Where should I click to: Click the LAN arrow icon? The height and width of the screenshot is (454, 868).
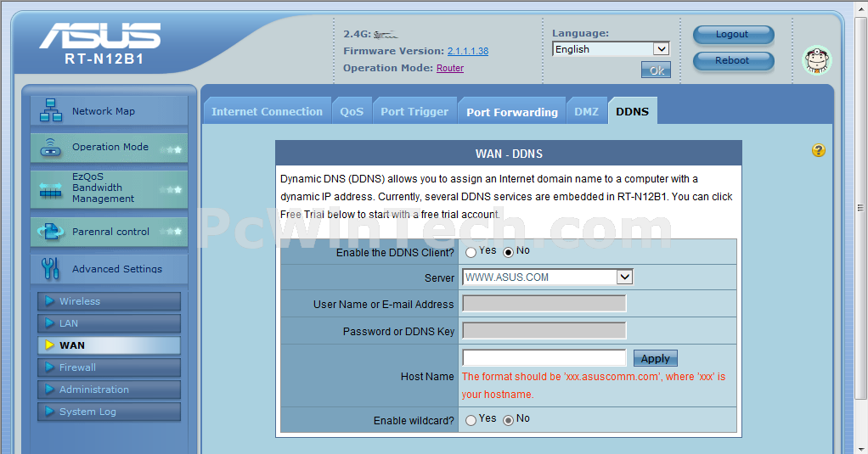[x=49, y=323]
